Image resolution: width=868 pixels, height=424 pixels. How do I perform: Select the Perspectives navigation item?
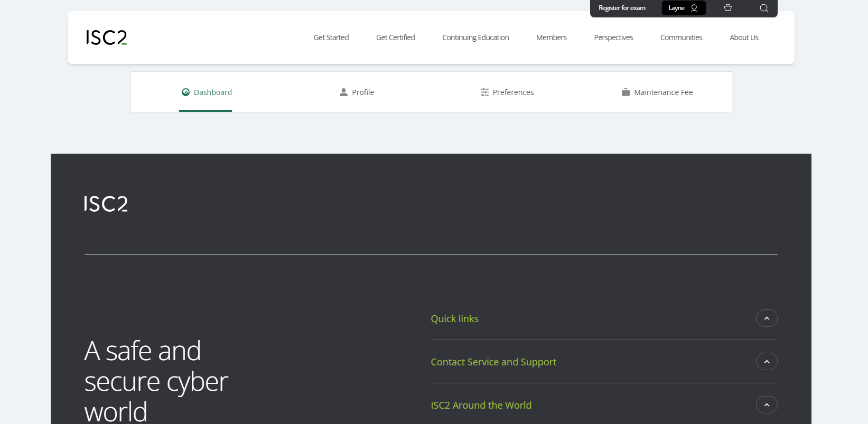(x=613, y=37)
